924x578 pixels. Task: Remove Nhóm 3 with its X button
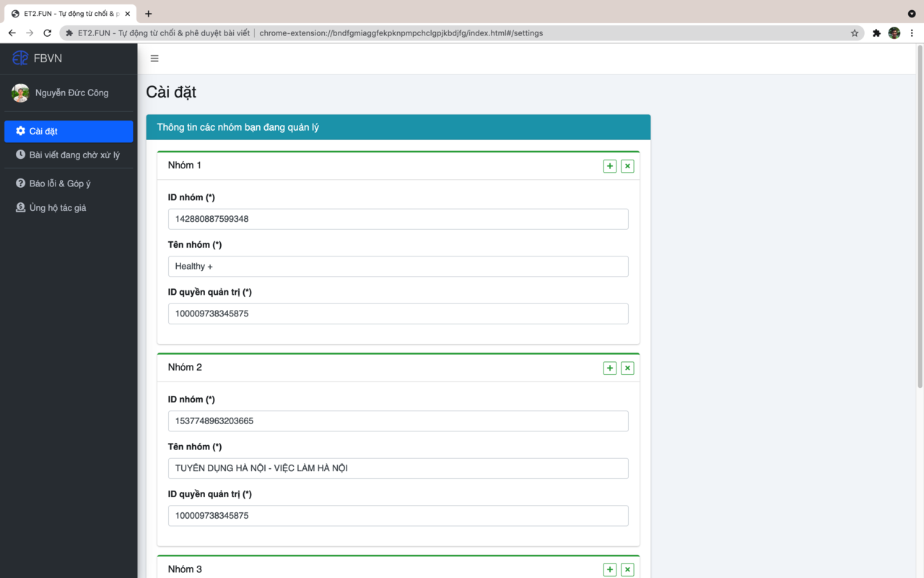627,570
